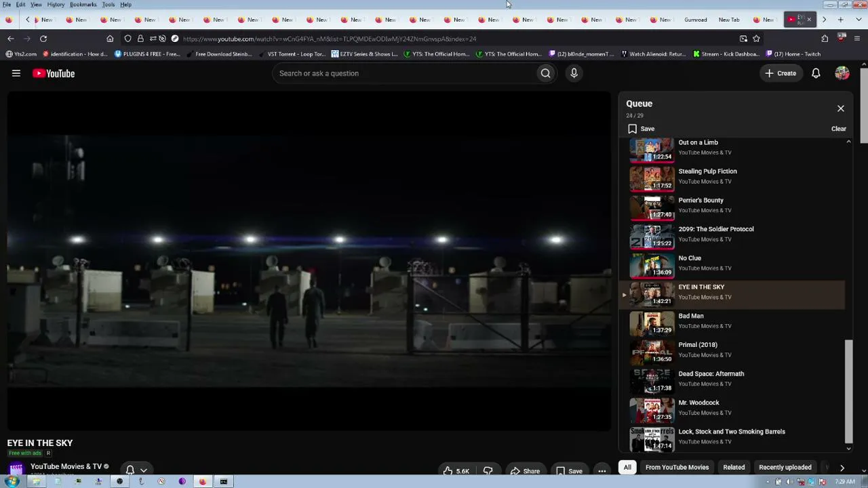Click the search magnifier button
This screenshot has height=488, width=868.
pos(545,73)
